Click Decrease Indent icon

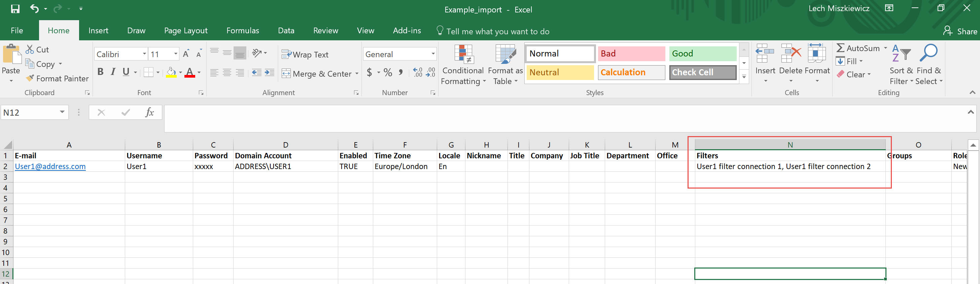256,73
